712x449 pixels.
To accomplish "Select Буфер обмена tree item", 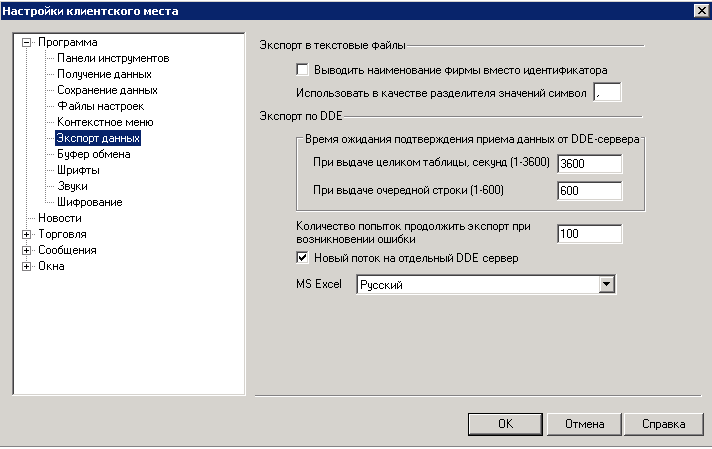I will click(94, 154).
